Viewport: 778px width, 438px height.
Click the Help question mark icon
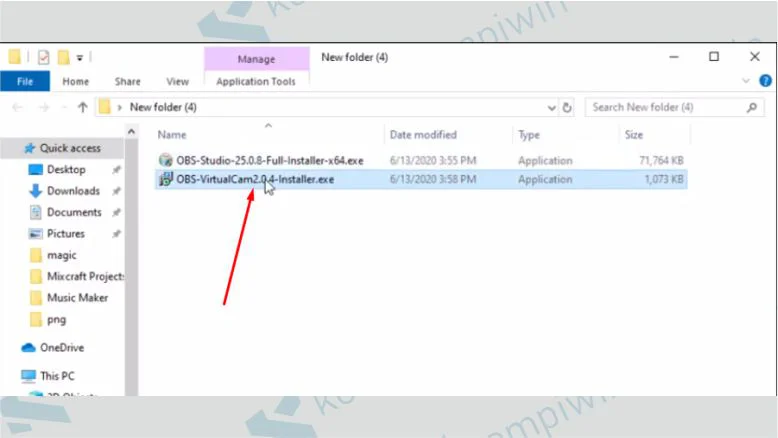(766, 81)
